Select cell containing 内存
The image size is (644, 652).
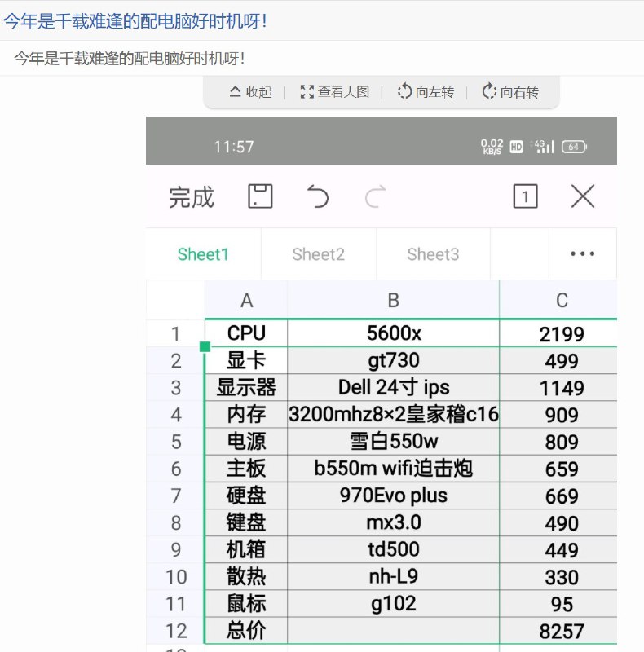246,414
